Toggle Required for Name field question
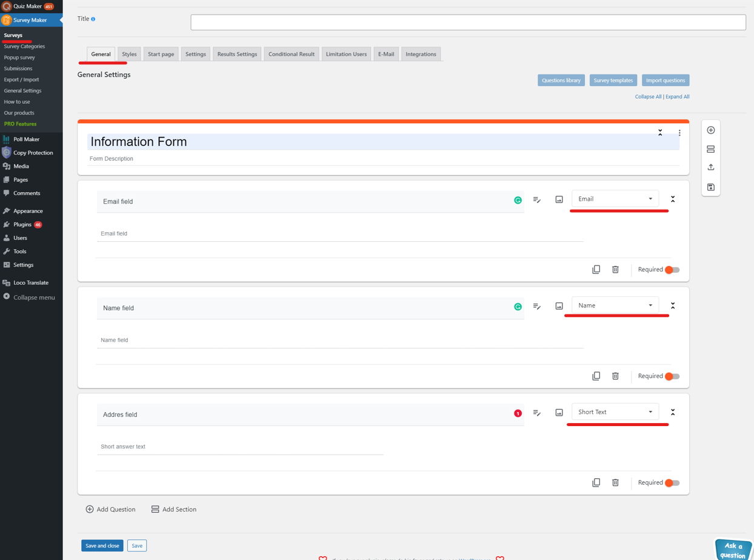This screenshot has height=560, width=754. tap(672, 376)
